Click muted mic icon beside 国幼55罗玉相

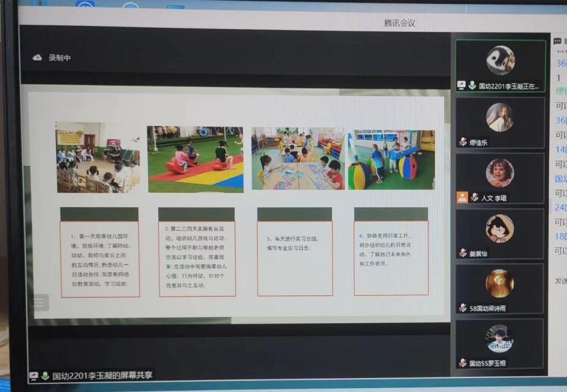tap(463, 363)
